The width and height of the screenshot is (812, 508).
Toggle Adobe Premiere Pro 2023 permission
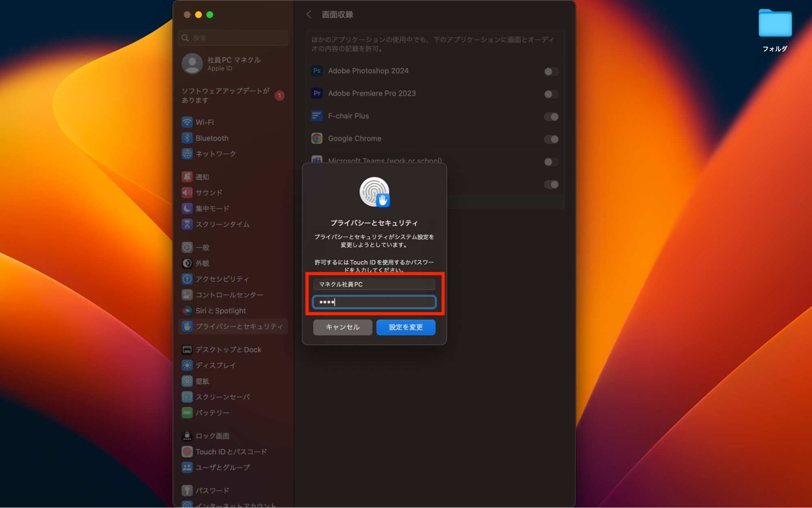tap(551, 94)
